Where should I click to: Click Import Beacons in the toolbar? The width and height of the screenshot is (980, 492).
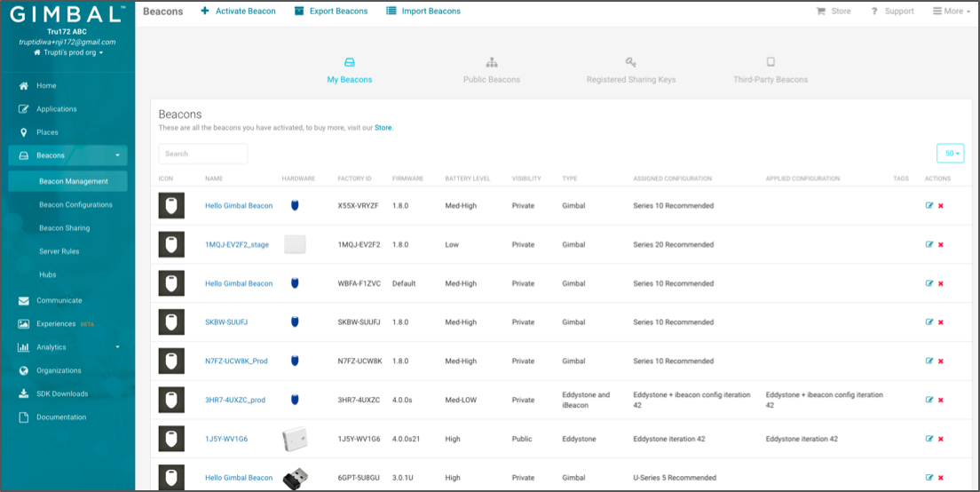point(423,12)
